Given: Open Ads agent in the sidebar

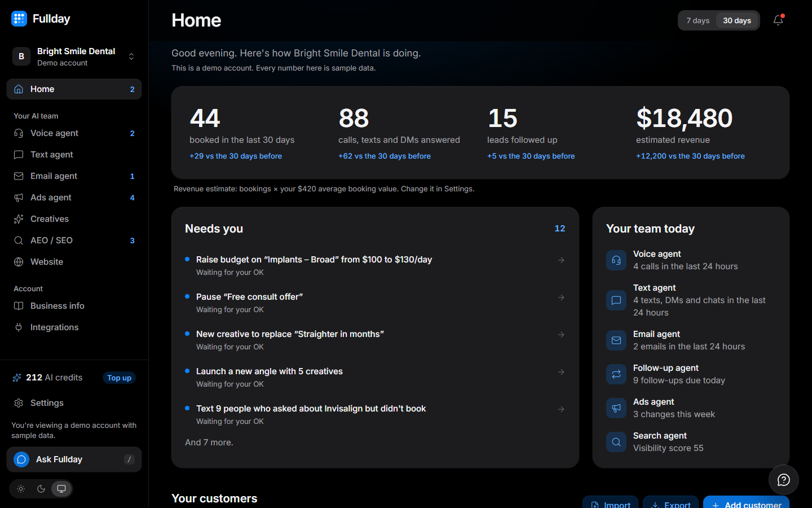Looking at the screenshot, I should click(x=74, y=198).
